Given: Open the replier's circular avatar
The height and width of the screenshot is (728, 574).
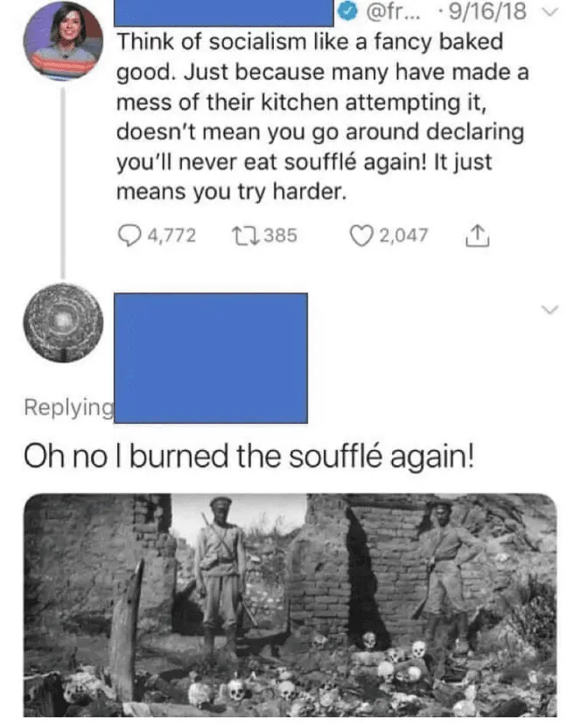Looking at the screenshot, I should pos(63,323).
